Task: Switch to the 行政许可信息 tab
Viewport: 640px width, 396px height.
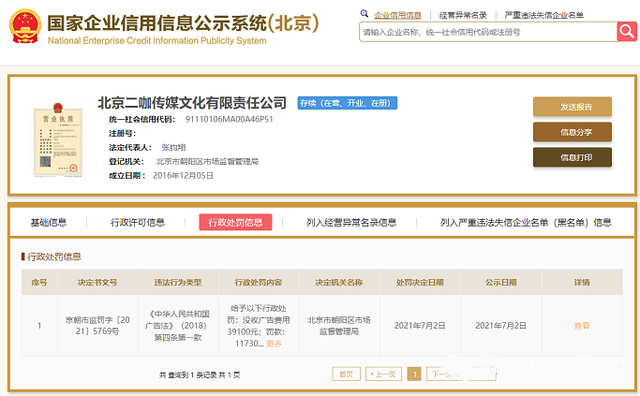Action: tap(138, 222)
